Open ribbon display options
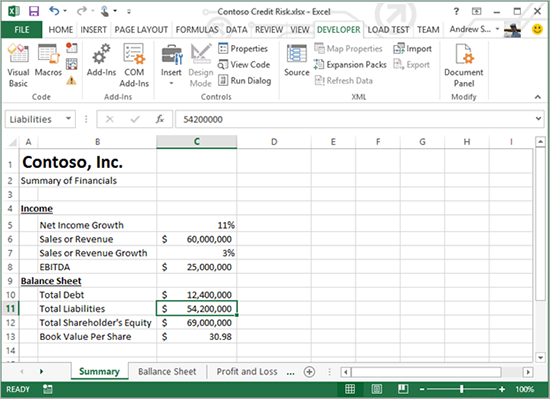550x399 pixels. pos(476,11)
